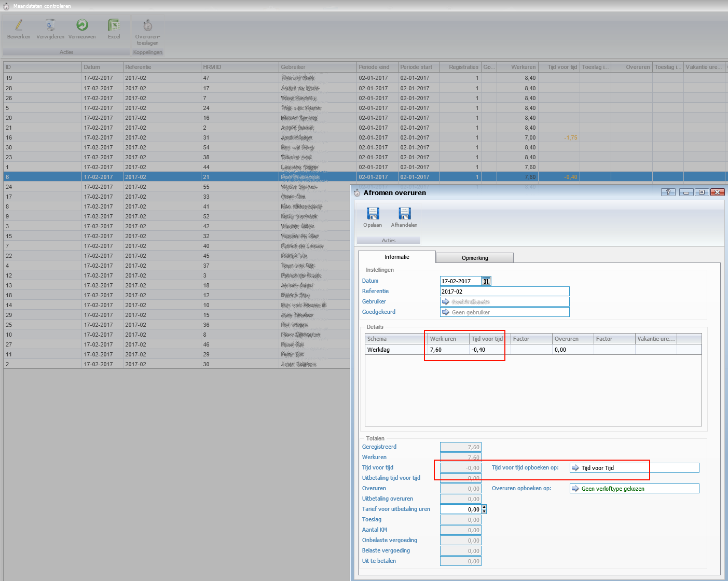Click the help question mark button
Viewport: 728px width, 581px height.
pos(668,192)
